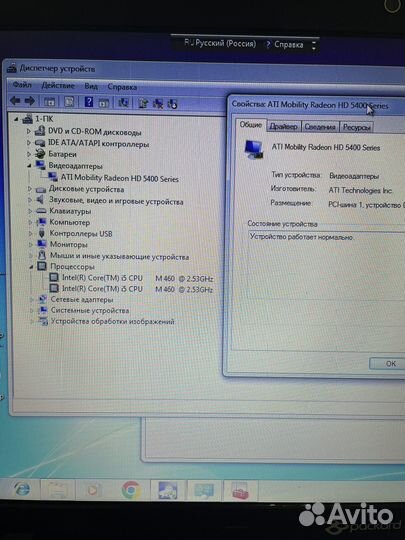Open Windows Media Player on taskbar

(x=92, y=490)
